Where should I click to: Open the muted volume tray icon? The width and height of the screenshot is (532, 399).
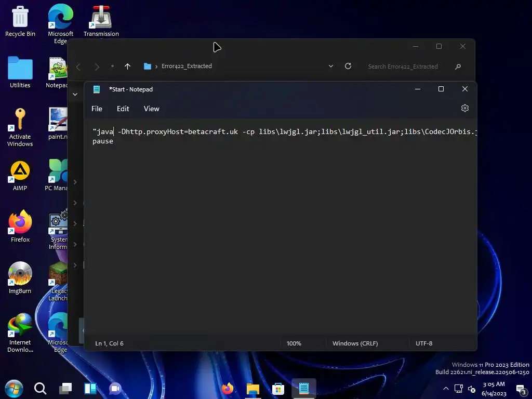(472, 389)
